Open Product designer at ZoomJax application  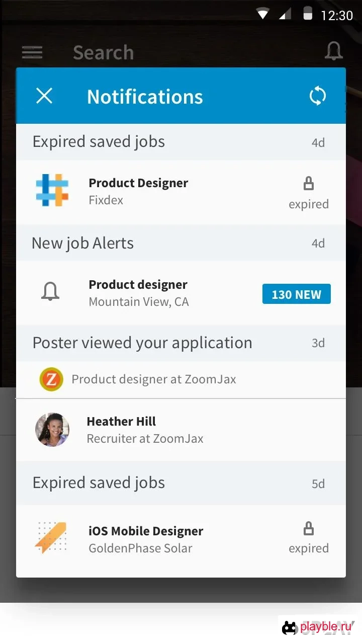(x=181, y=379)
